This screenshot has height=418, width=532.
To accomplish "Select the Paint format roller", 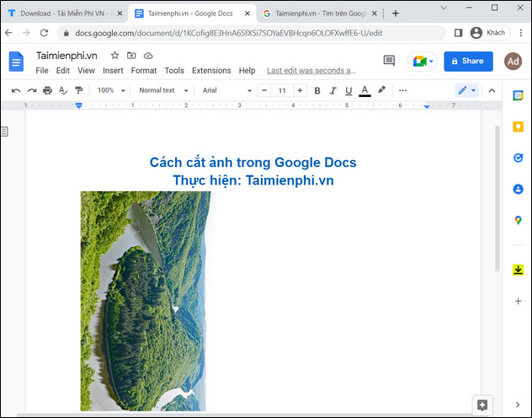I will point(79,90).
